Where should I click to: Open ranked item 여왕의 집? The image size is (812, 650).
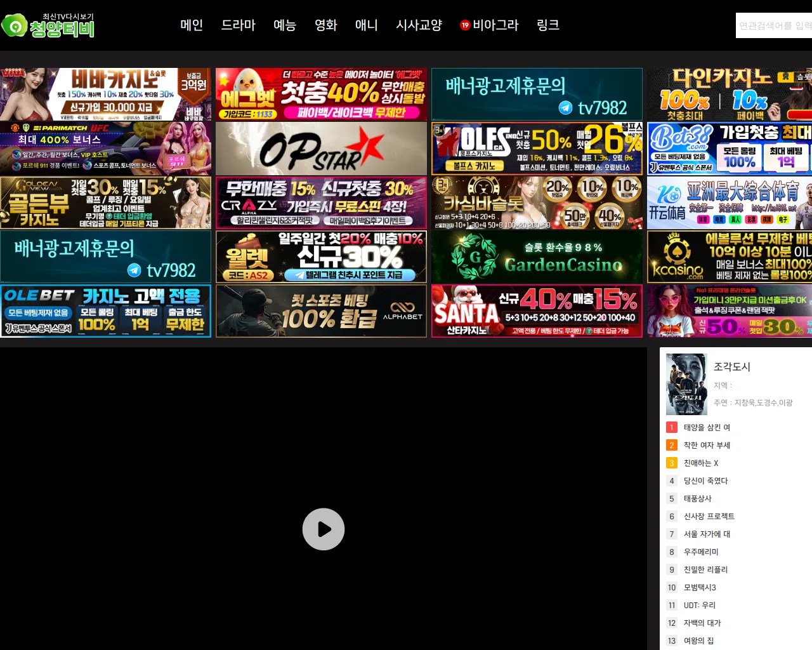pyautogui.click(x=698, y=640)
